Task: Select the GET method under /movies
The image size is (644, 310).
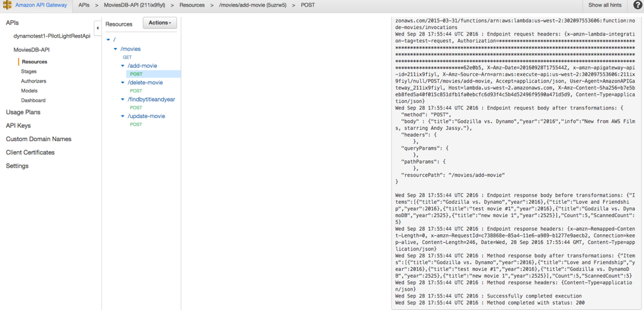Action: click(x=127, y=57)
